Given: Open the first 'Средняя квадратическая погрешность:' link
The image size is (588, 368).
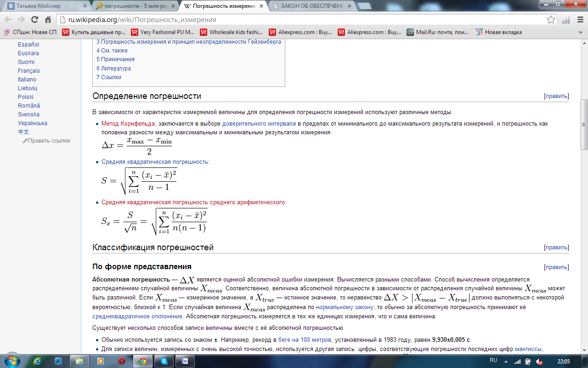Looking at the screenshot, I should [x=155, y=162].
